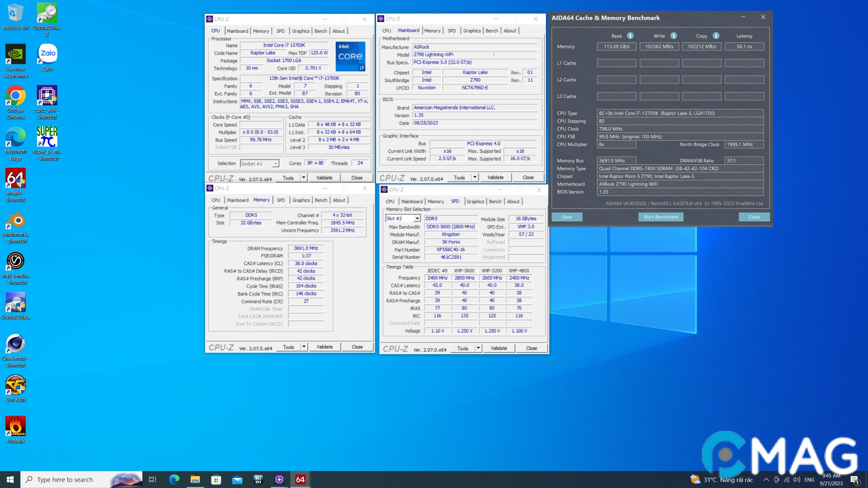Click Validate in the SPD CPU-Z window
The width and height of the screenshot is (868, 488).
498,348
